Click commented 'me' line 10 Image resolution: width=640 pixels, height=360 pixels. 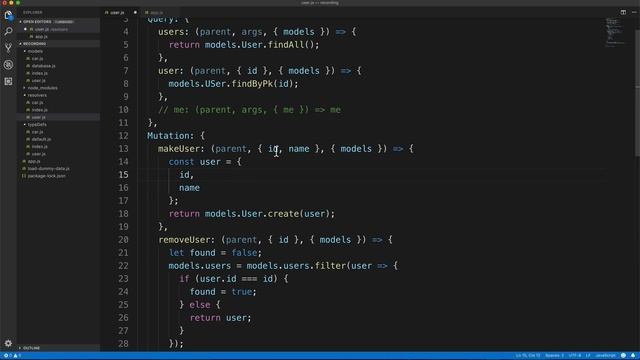point(249,110)
